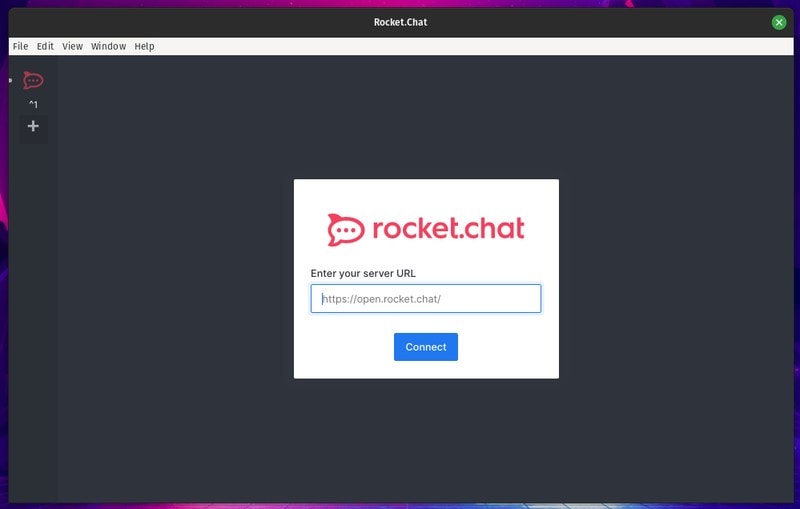Open the File menu
The height and width of the screenshot is (509, 800).
pos(20,46)
